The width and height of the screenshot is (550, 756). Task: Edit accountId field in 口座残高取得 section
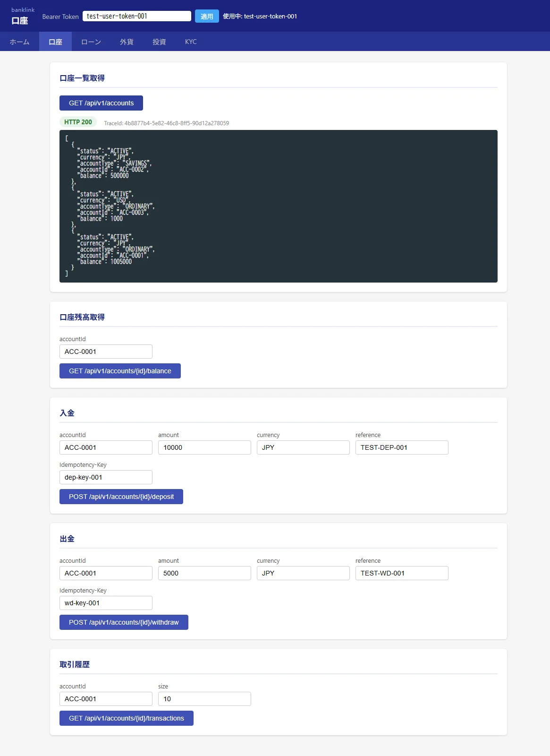coord(106,352)
